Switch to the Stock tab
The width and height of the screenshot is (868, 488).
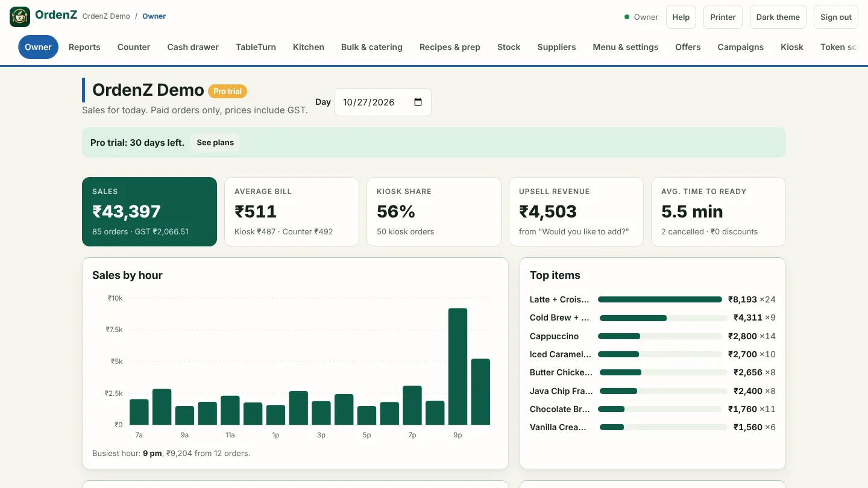point(509,47)
